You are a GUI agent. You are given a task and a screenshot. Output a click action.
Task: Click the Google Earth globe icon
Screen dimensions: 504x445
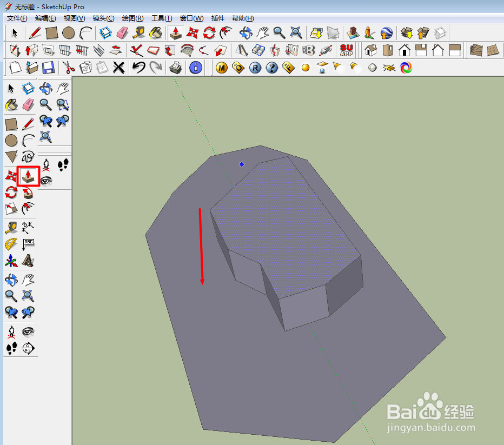tap(386, 33)
